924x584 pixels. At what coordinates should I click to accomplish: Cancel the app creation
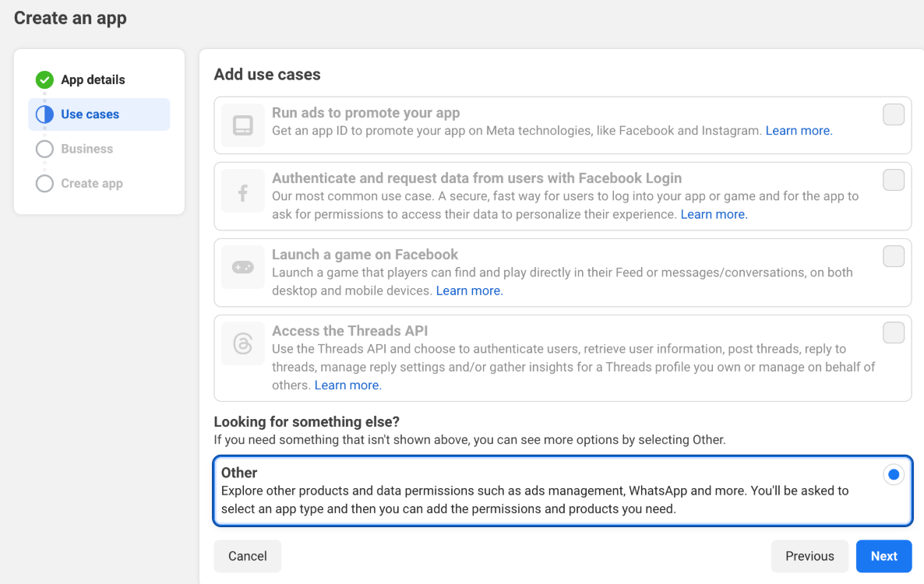coord(248,556)
